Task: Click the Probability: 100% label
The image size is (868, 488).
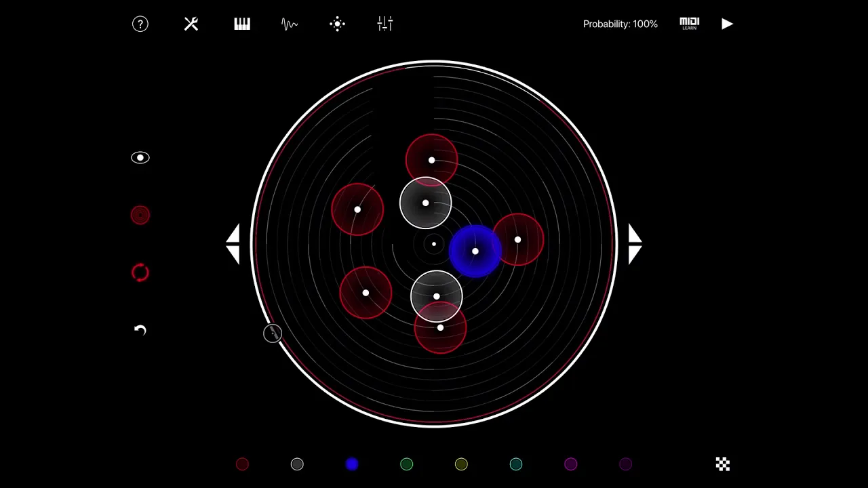Action: pyautogui.click(x=620, y=24)
